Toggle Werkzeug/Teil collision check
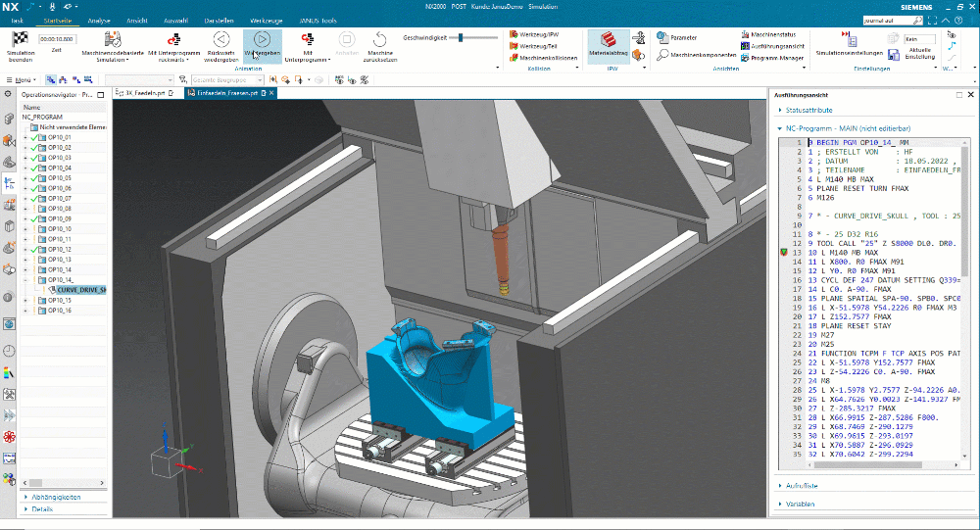The height and width of the screenshot is (530, 980). coord(533,46)
